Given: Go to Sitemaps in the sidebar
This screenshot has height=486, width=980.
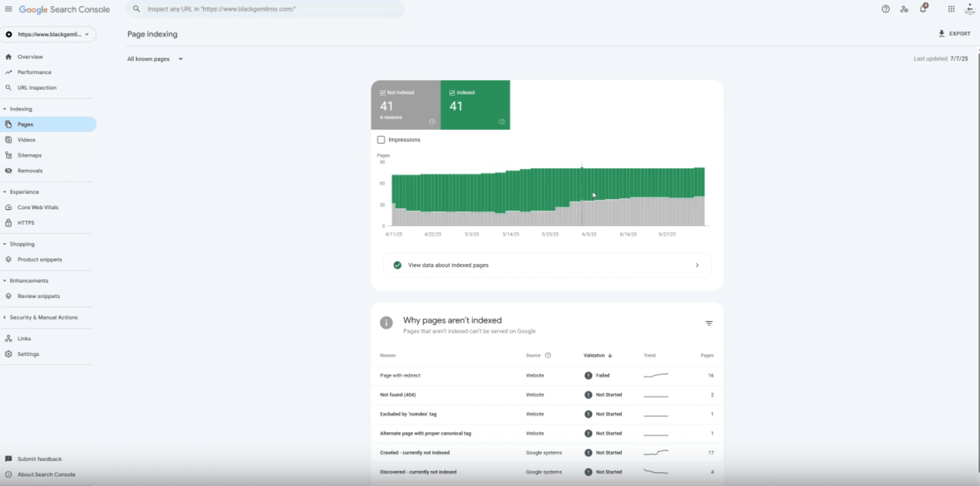Looking at the screenshot, I should 29,155.
